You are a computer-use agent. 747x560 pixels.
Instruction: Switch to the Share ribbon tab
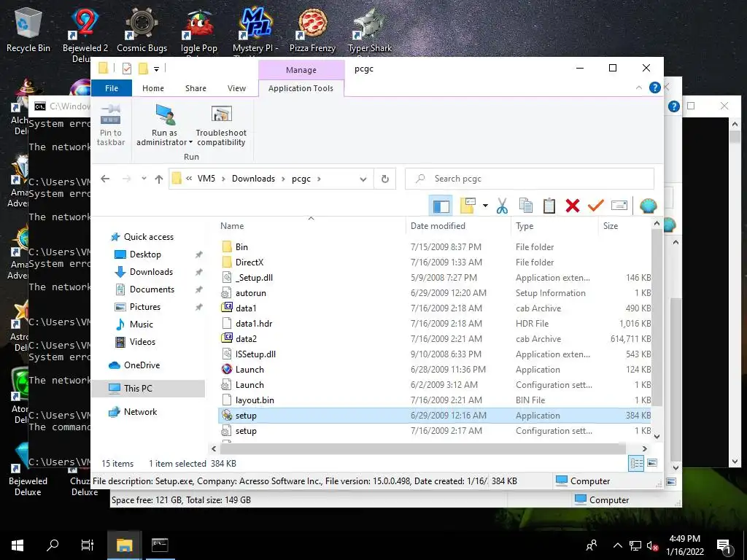[x=196, y=88]
